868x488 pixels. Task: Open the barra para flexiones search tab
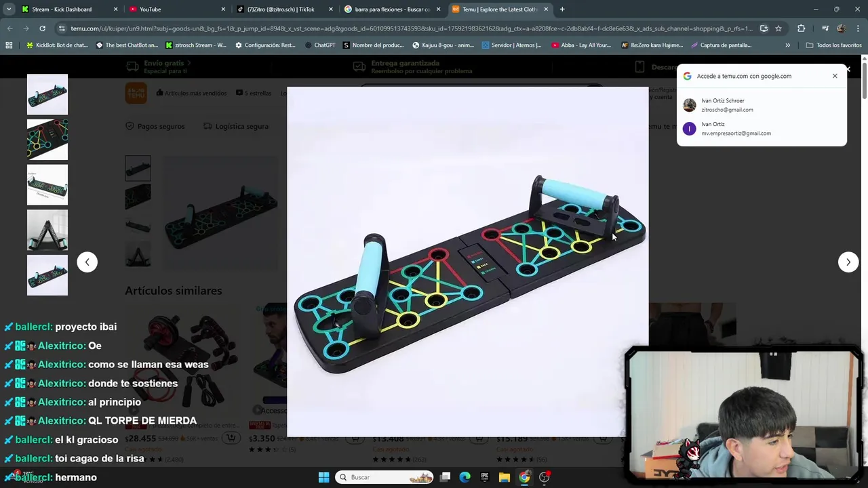(x=393, y=9)
